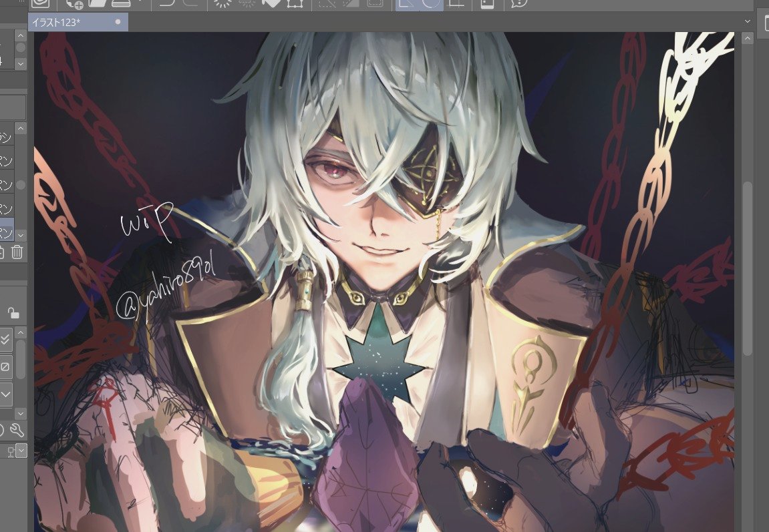Click the Invert selection toolbar icon

pyautogui.click(x=350, y=3)
